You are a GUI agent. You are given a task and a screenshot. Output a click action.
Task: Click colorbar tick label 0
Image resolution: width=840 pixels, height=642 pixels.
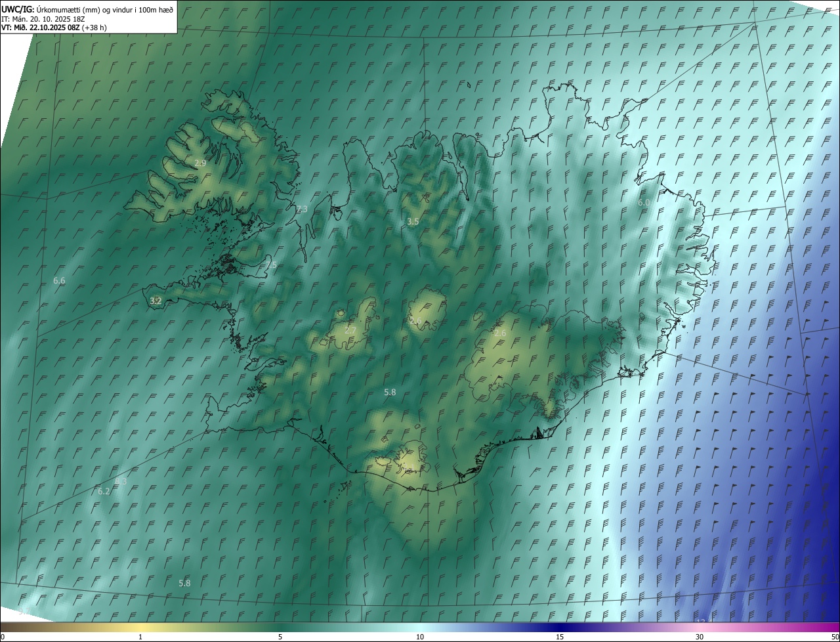click(3, 637)
